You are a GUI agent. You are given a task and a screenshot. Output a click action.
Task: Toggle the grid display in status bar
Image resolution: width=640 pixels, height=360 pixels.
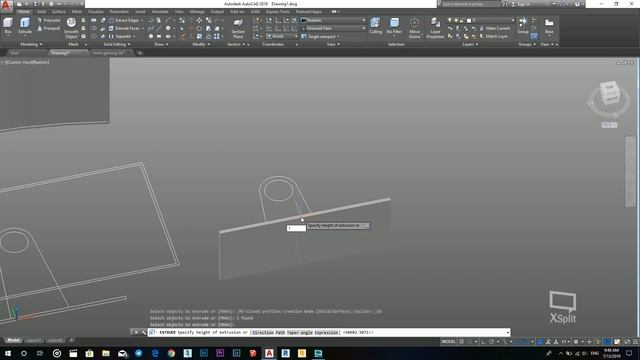pos(462,342)
